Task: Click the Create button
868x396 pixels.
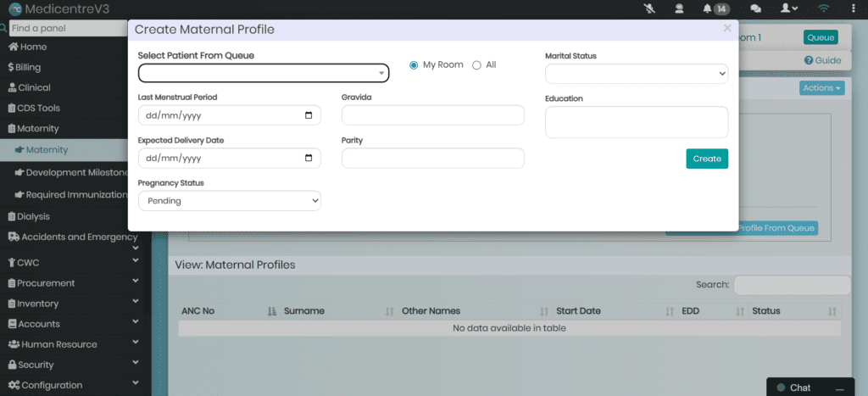Action: 707,159
